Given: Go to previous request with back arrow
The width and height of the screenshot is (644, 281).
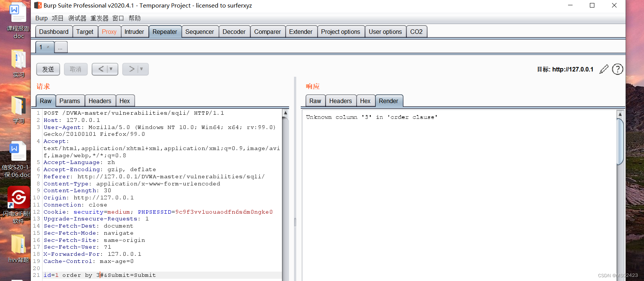Looking at the screenshot, I should pos(101,69).
